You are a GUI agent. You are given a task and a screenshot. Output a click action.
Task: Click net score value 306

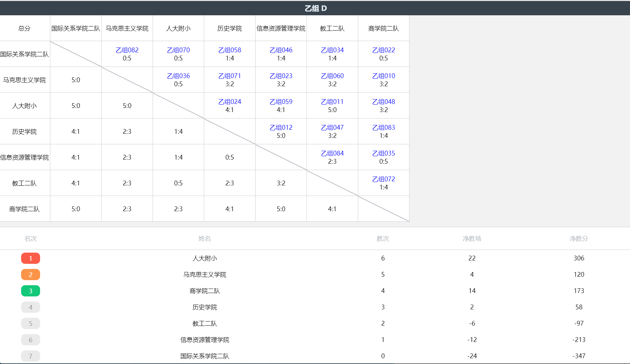(x=579, y=258)
